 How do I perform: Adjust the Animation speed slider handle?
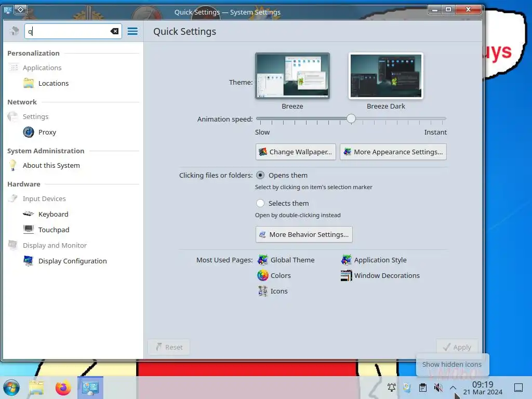click(x=351, y=118)
